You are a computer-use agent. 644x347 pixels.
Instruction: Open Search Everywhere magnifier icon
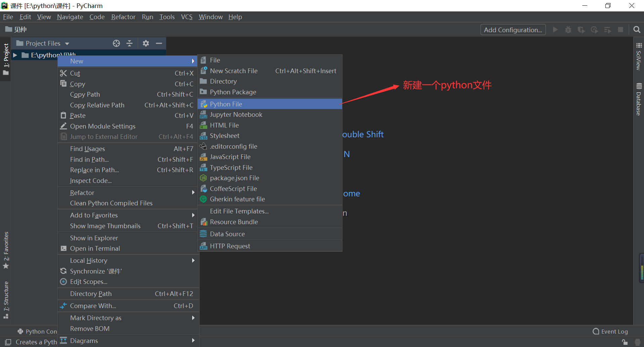[637, 30]
